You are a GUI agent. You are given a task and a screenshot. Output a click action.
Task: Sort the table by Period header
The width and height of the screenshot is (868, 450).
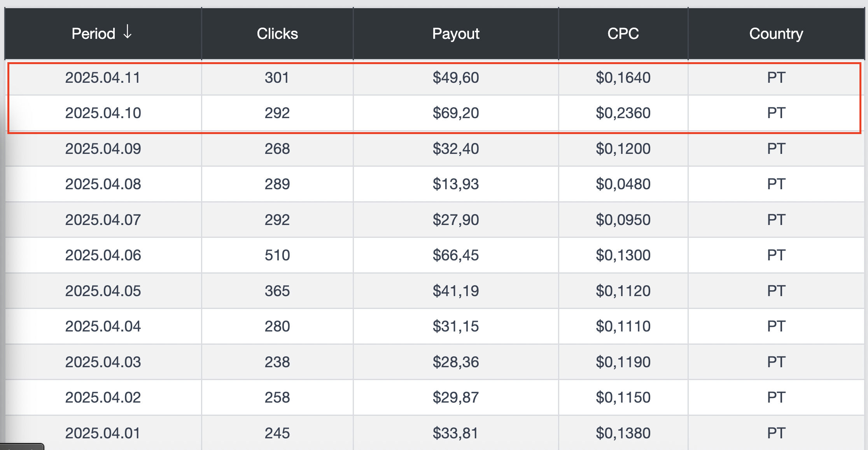[93, 34]
